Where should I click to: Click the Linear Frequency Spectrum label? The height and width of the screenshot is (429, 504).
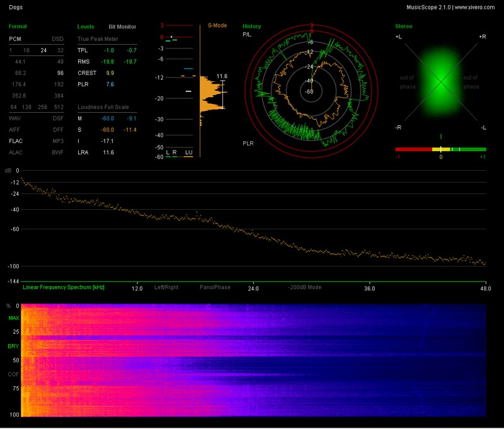click(63, 287)
